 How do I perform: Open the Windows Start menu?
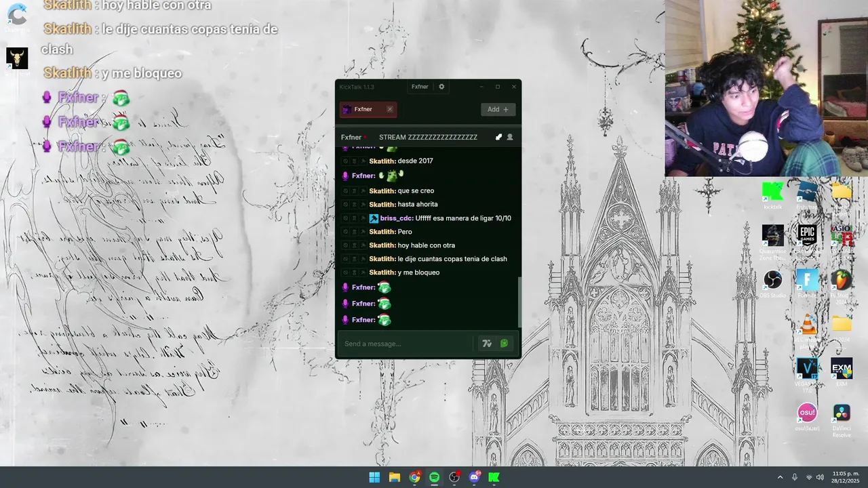click(374, 477)
